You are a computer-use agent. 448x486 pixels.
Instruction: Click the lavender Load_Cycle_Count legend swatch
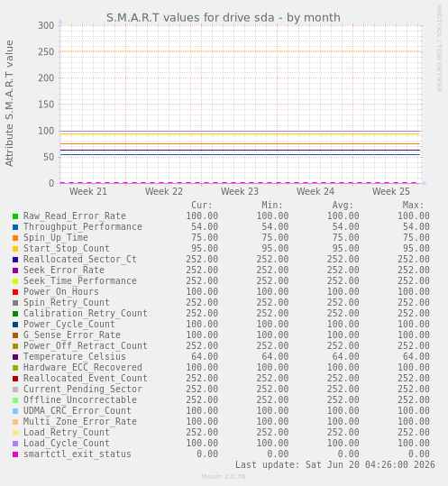pos(15,444)
